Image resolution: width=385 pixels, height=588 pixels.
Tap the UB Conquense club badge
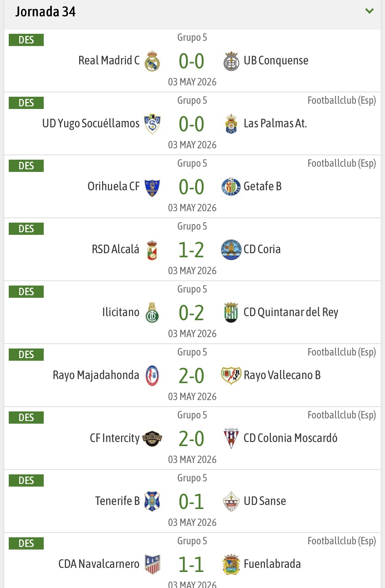click(231, 61)
